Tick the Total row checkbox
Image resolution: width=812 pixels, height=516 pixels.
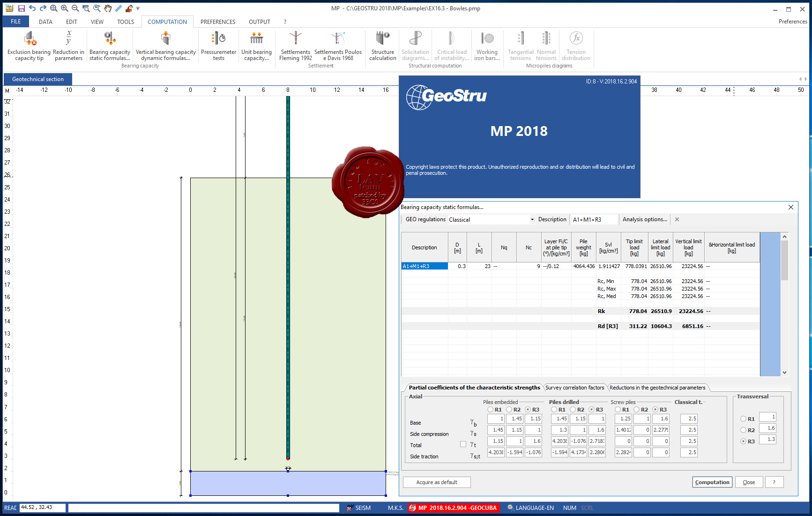463,444
